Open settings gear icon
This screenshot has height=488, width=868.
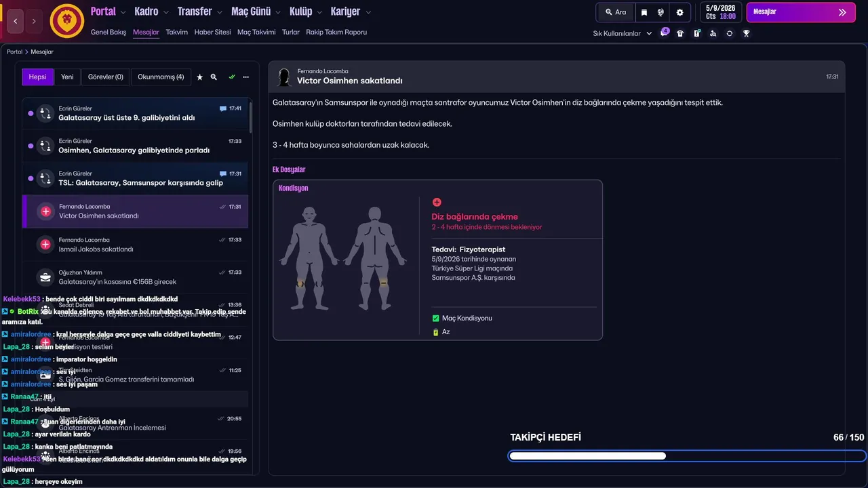tap(680, 12)
